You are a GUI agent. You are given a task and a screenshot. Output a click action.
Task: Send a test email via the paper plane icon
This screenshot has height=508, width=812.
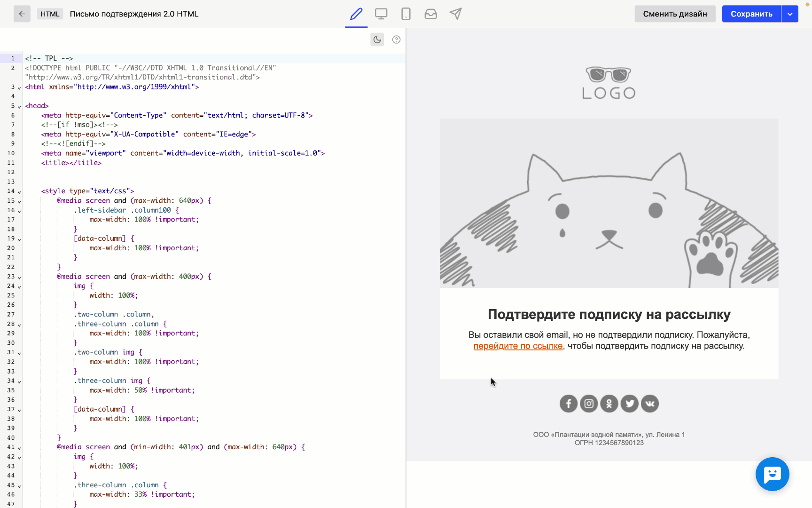click(x=455, y=14)
